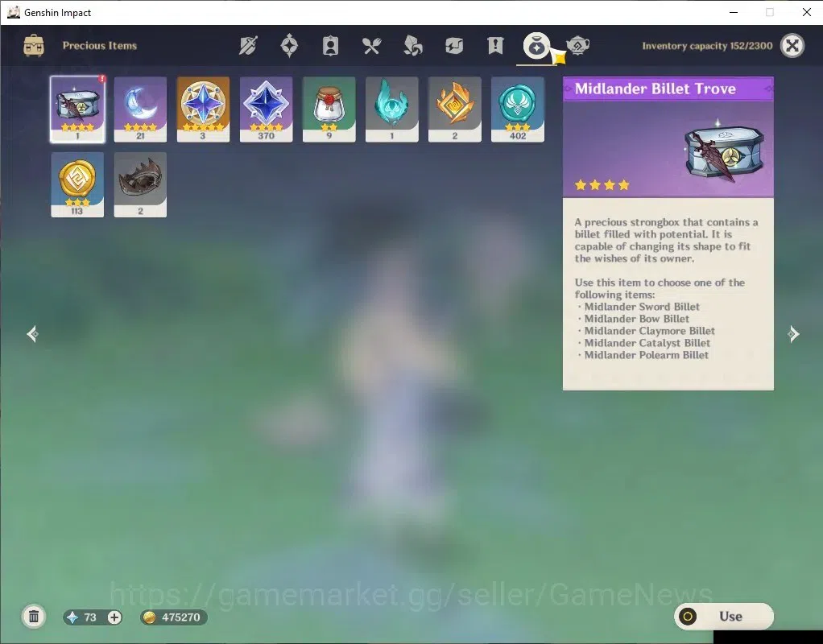The width and height of the screenshot is (823, 644).
Task: Select the teal Anemo sigil with 402
Action: tap(518, 109)
